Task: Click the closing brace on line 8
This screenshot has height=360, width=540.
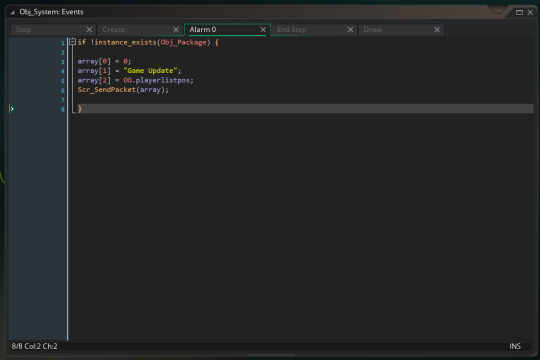Action: (80, 109)
